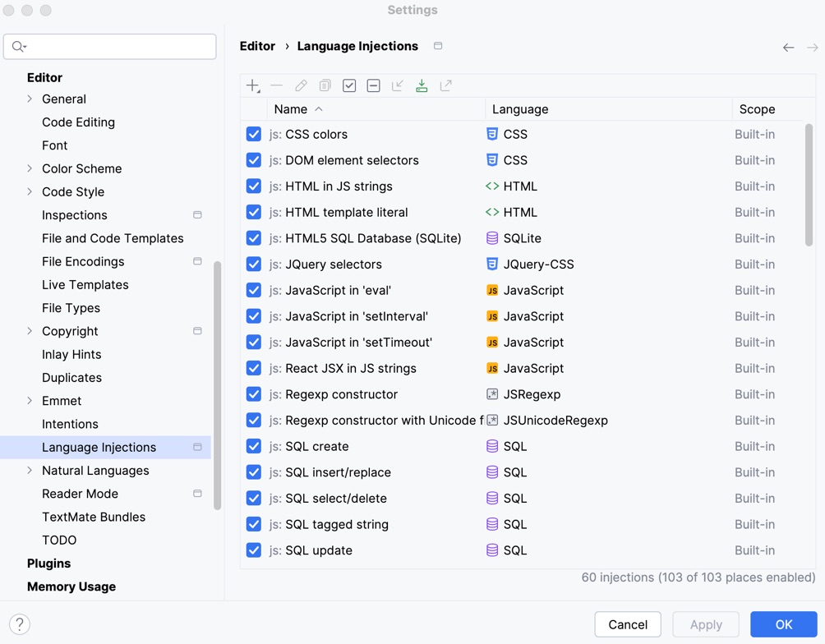Image resolution: width=825 pixels, height=644 pixels.
Task: Disable selected injections via minus icon
Action: pos(374,85)
